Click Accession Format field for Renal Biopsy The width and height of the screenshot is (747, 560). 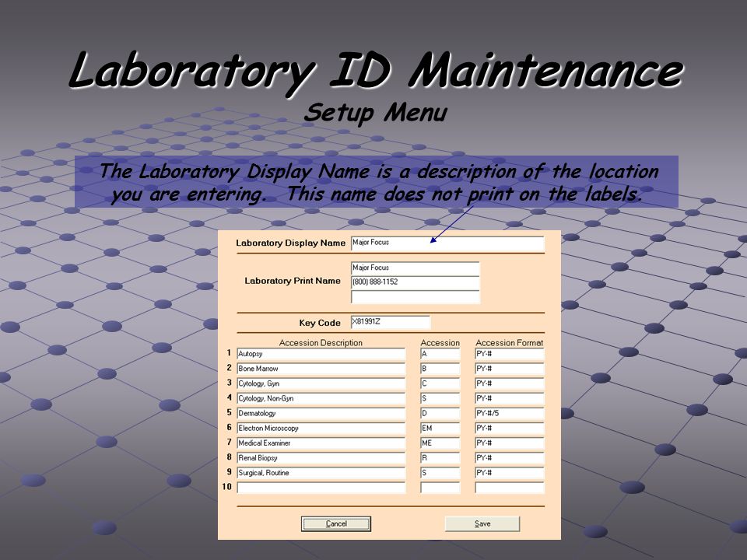click(x=509, y=458)
